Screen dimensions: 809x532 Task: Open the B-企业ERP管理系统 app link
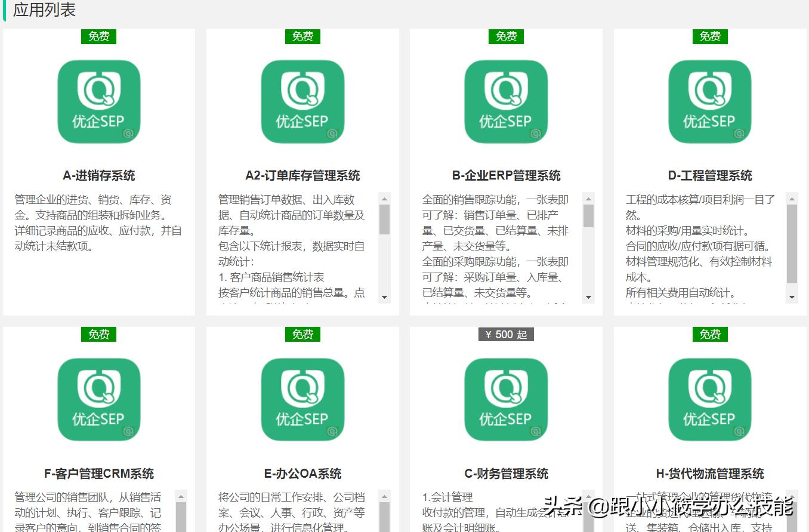[506, 175]
